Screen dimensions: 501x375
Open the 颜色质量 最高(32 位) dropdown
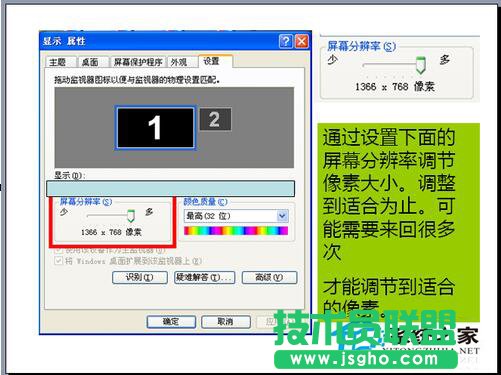236,216
